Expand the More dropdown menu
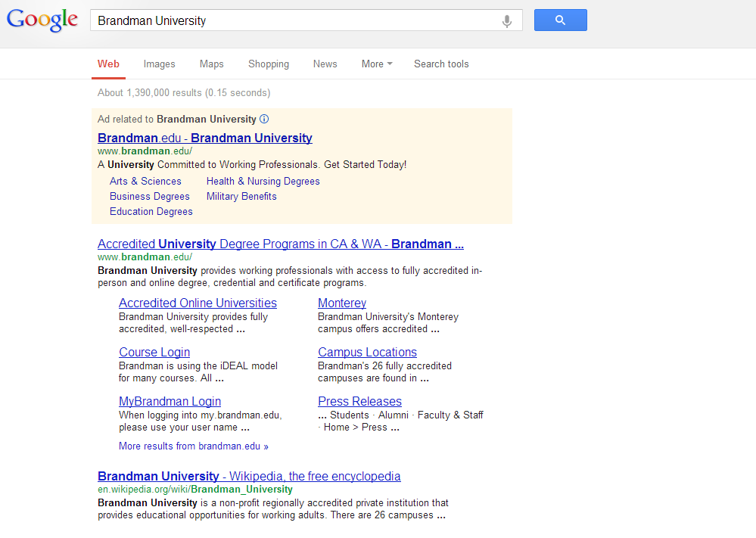This screenshot has height=538, width=756. (377, 64)
